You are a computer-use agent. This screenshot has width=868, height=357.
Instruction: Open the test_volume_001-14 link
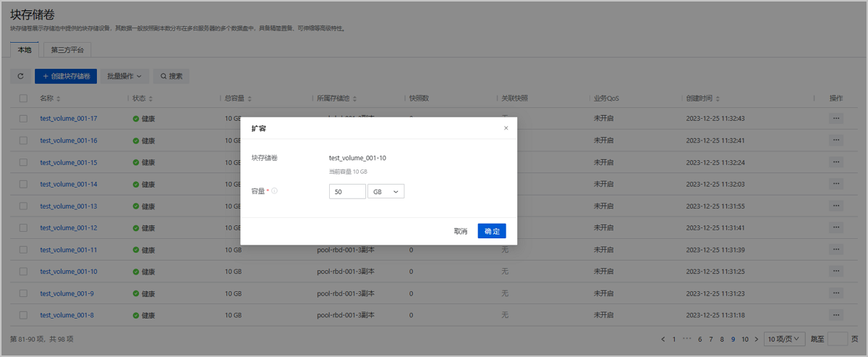point(69,184)
